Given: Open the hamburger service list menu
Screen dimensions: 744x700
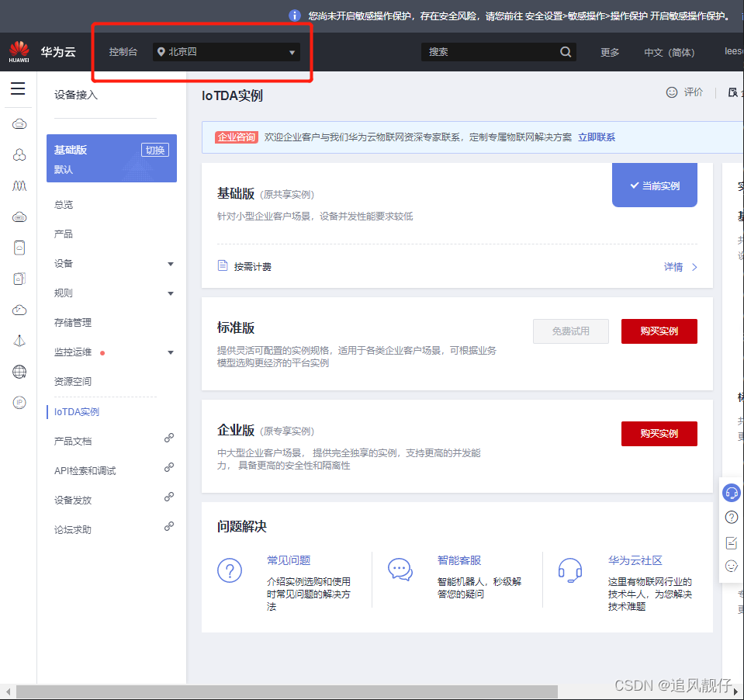Looking at the screenshot, I should click(x=18, y=88).
